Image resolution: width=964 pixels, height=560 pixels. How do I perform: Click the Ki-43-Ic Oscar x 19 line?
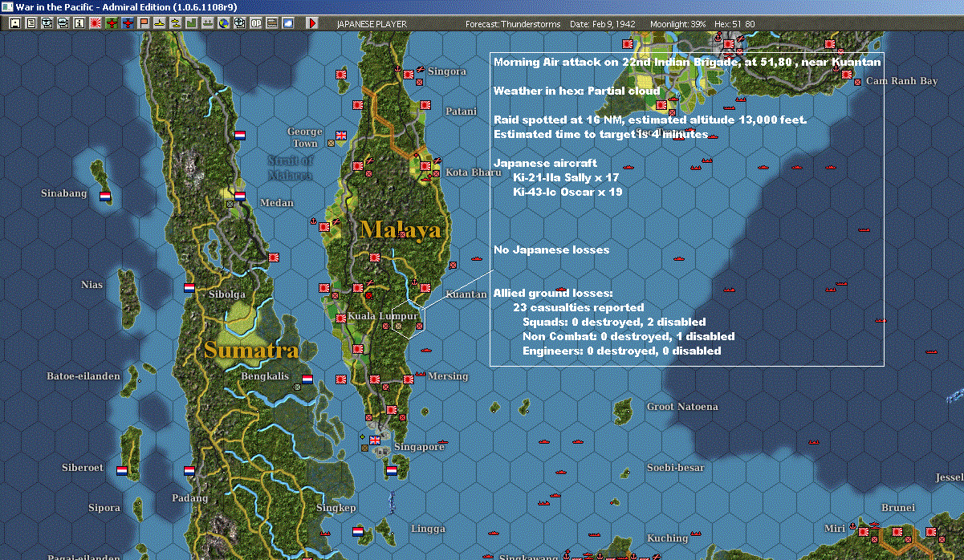click(567, 193)
